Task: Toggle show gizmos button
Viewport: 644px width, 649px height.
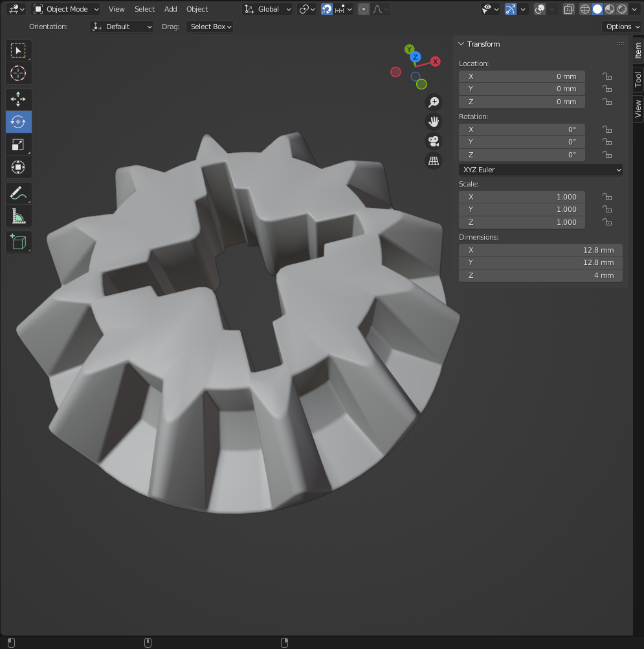Action: click(511, 9)
